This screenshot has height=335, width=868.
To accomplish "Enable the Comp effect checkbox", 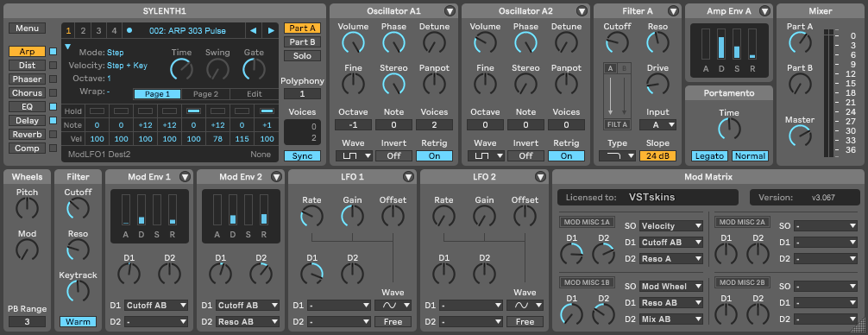I will click(53, 149).
